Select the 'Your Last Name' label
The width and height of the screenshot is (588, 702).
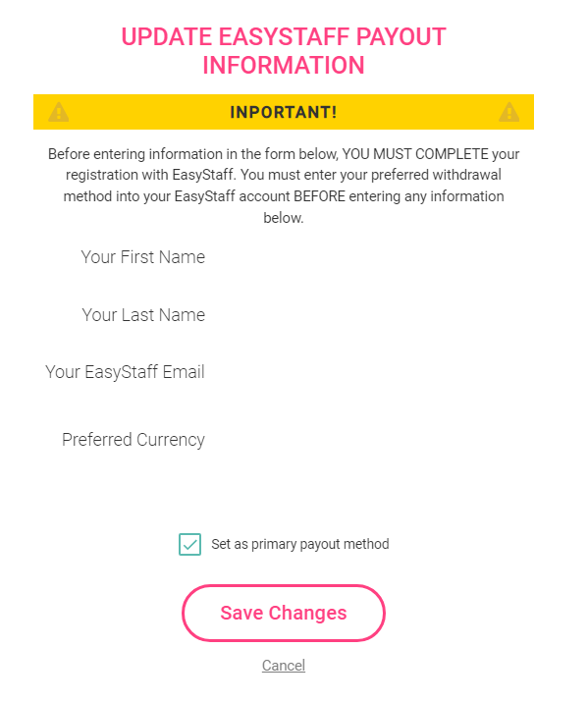(x=143, y=315)
